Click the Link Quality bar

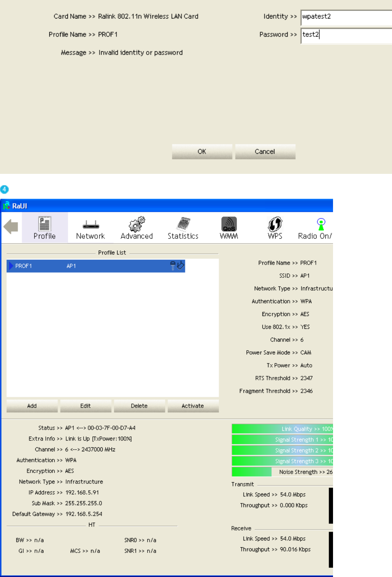coord(282,429)
